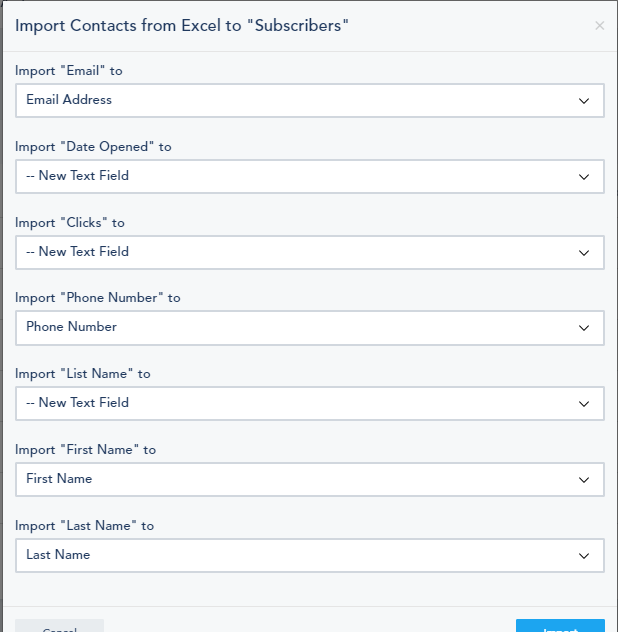Click the Import "Email" to label
The image size is (618, 632).
69,71
